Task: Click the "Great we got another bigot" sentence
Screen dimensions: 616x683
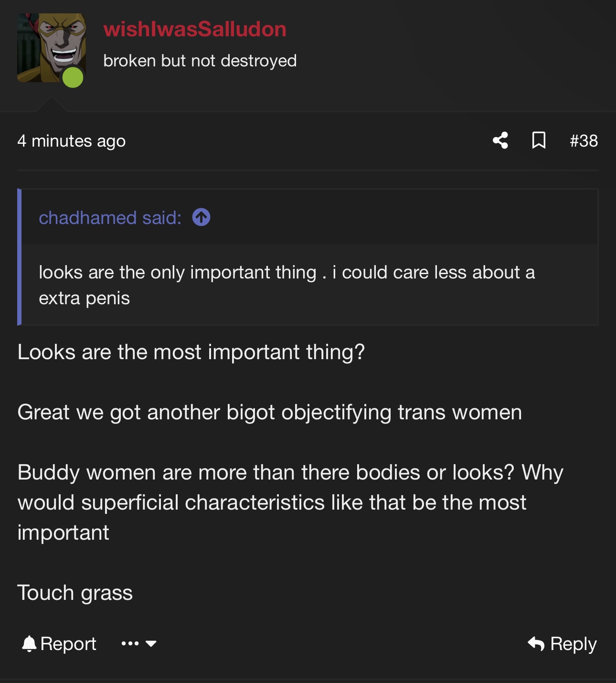Action: 269,412
